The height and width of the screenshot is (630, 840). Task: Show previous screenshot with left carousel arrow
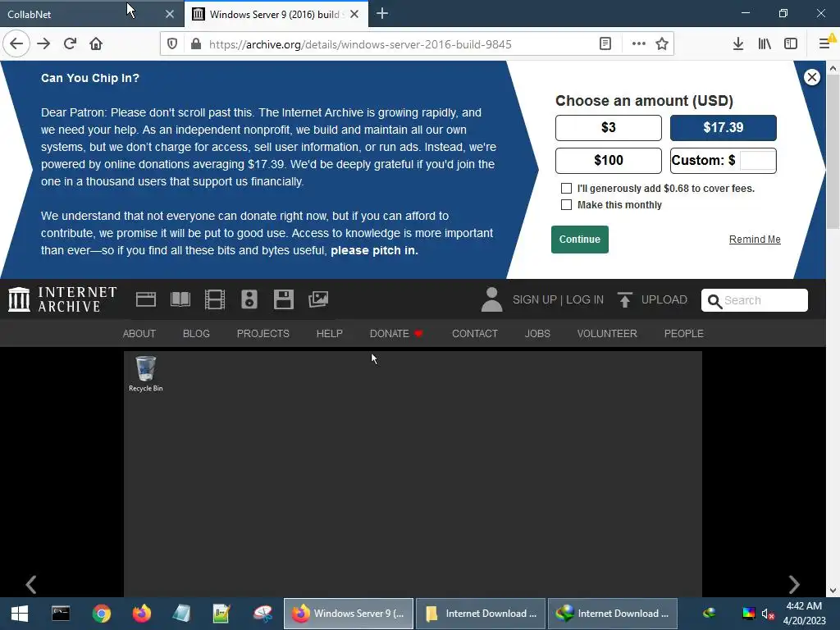click(31, 584)
